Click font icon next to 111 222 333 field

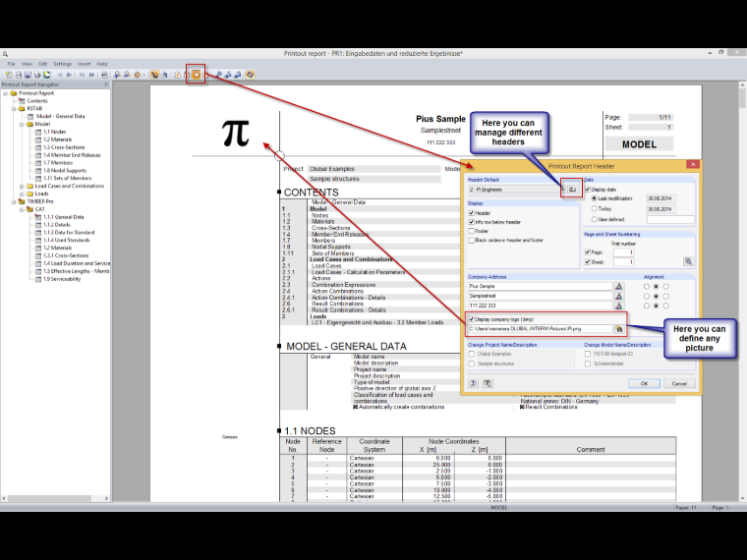point(618,306)
